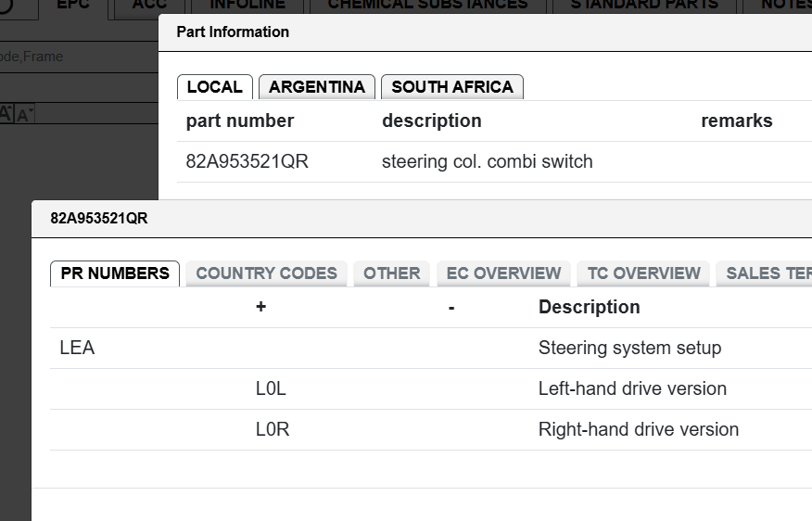Select the LEA row code
Screen dimensions: 812x521
coord(77,348)
